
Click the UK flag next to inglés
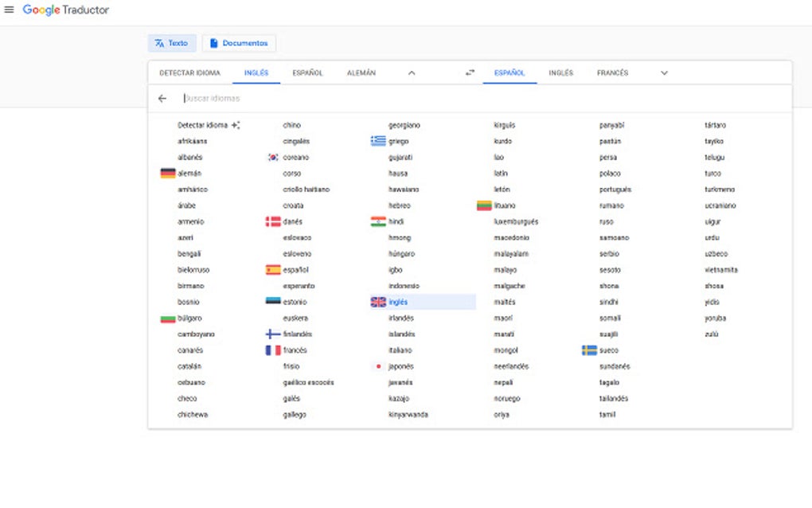(x=378, y=302)
